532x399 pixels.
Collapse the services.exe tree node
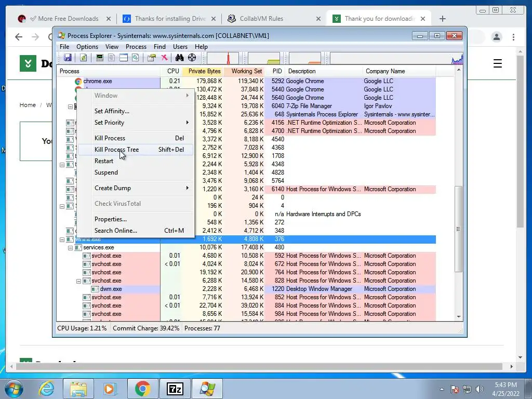(x=70, y=248)
